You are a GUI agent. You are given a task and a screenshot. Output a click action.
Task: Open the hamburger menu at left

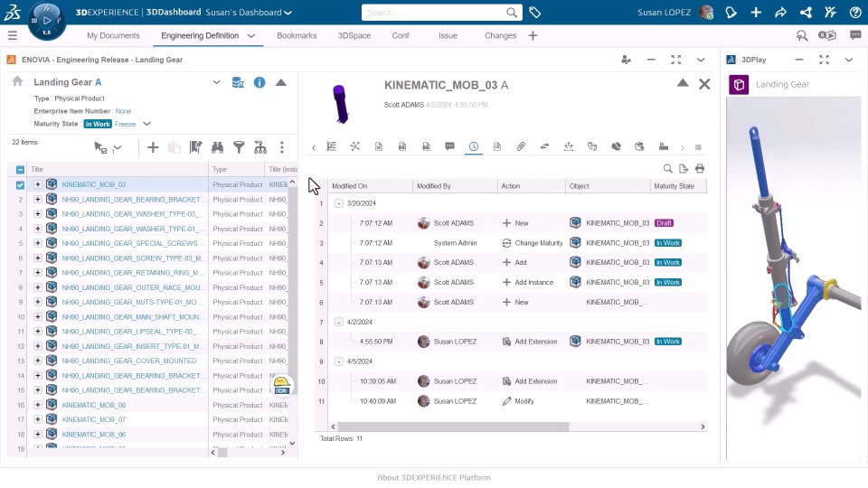[12, 35]
